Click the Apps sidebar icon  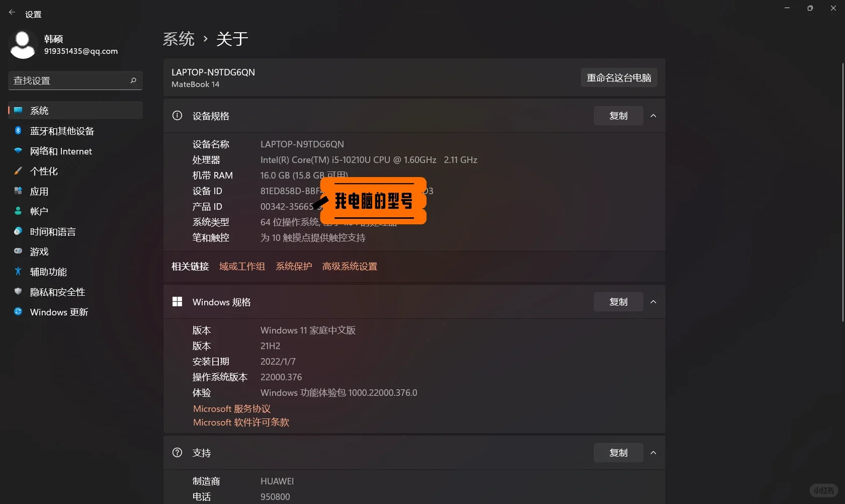click(x=18, y=191)
